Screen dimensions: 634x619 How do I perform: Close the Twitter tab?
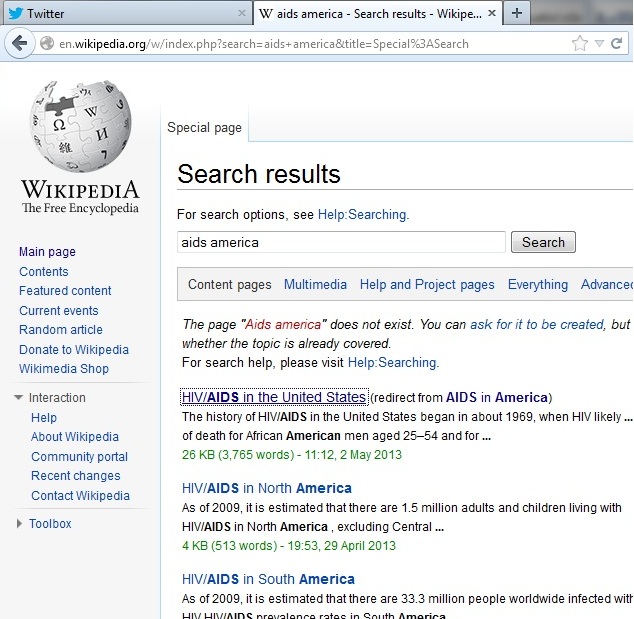click(x=242, y=13)
